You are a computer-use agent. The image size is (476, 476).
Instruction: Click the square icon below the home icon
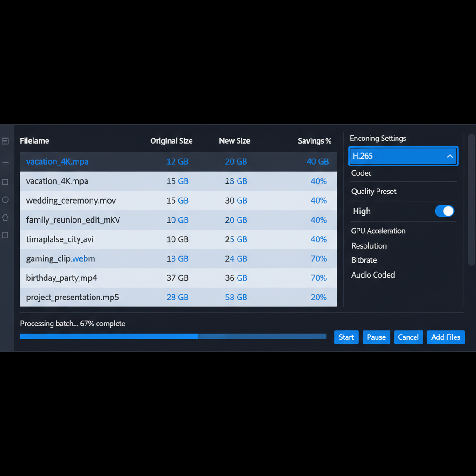[6, 235]
